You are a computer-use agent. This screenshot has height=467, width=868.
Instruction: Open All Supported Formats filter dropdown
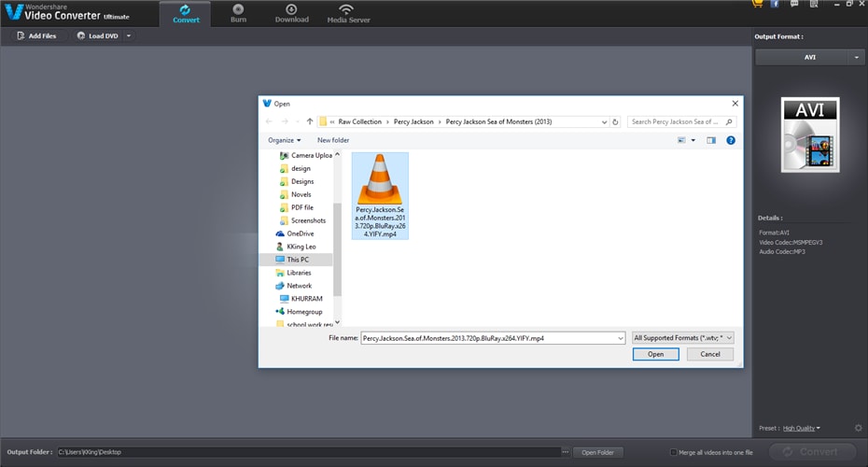682,338
